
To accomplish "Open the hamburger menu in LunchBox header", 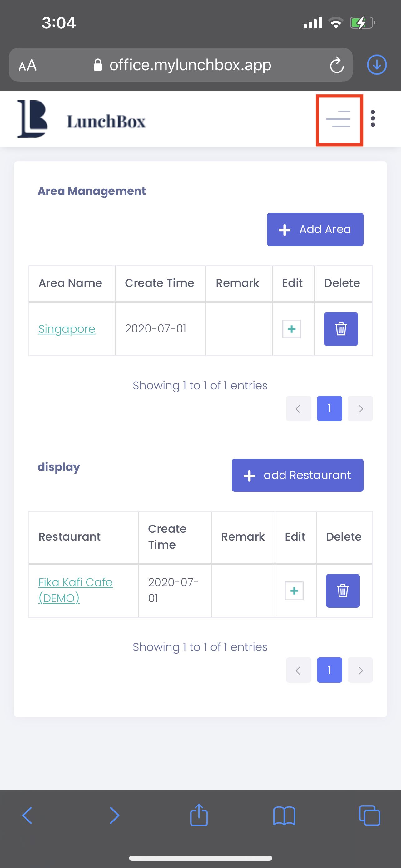I will pos(338,119).
